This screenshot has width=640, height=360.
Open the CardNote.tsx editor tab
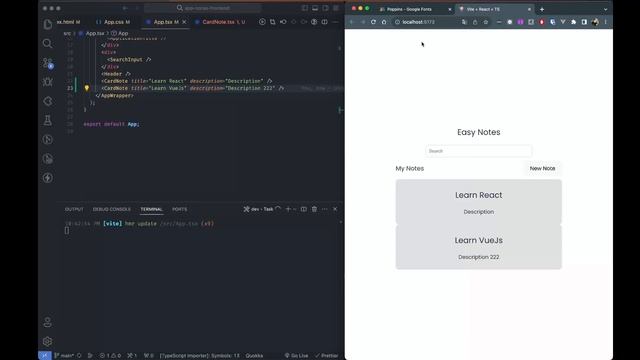[x=220, y=22]
